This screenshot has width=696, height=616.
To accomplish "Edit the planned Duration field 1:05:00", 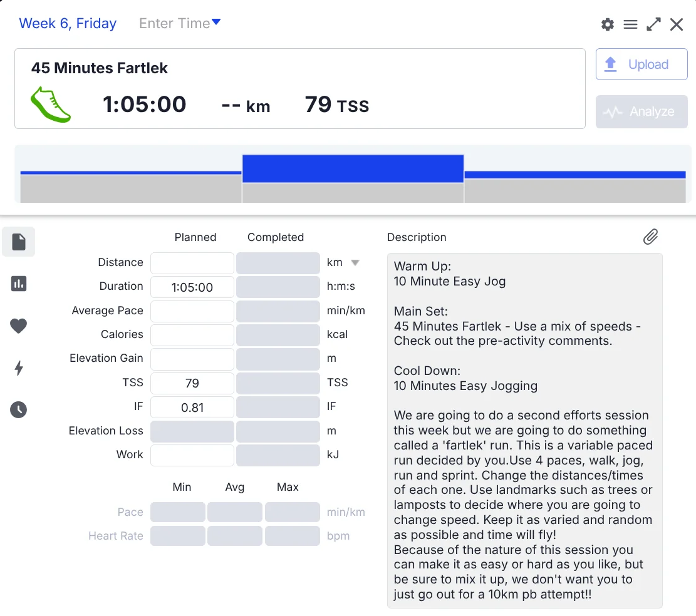I will pyautogui.click(x=192, y=287).
